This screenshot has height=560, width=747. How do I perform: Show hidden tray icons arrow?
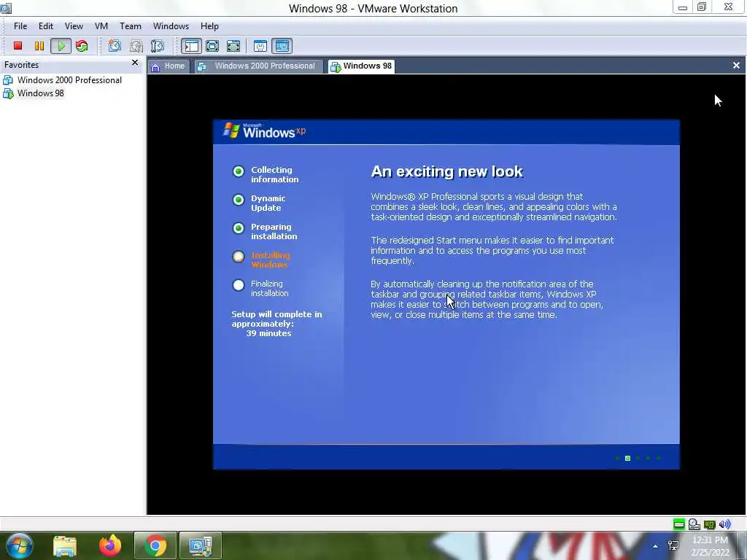[x=656, y=546]
